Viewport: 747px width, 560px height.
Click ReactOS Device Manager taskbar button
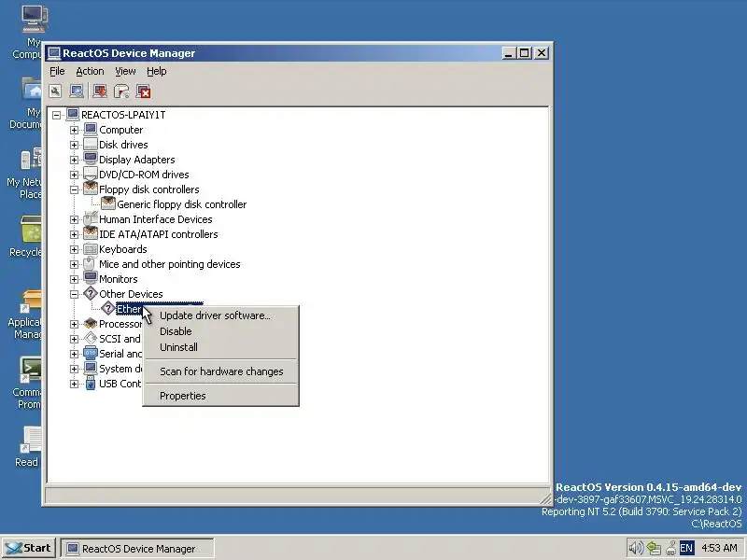click(137, 549)
